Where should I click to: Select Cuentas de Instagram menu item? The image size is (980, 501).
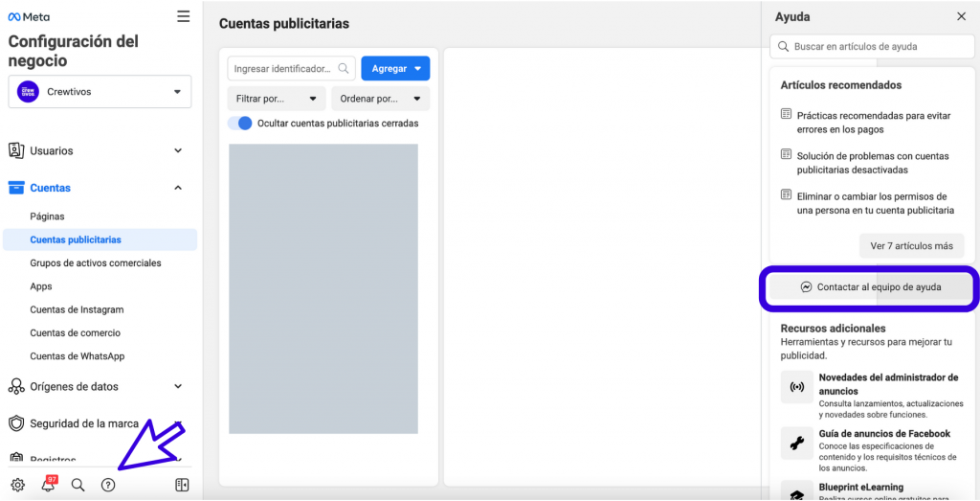tap(77, 309)
